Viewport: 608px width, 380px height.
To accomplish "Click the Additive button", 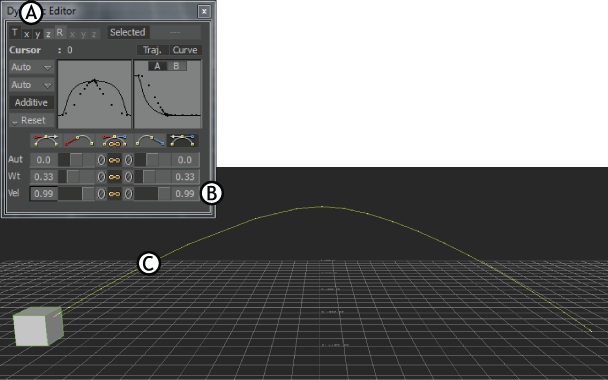I will [31, 103].
